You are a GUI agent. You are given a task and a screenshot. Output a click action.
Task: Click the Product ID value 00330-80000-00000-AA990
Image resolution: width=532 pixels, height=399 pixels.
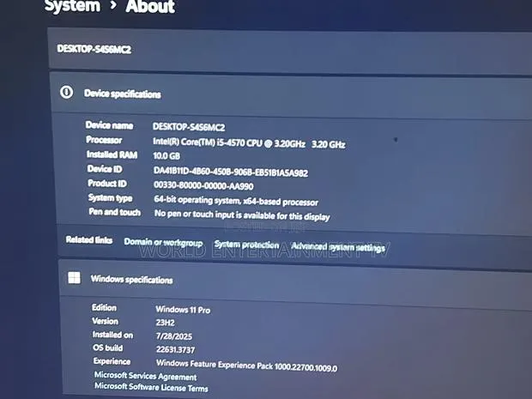point(203,185)
